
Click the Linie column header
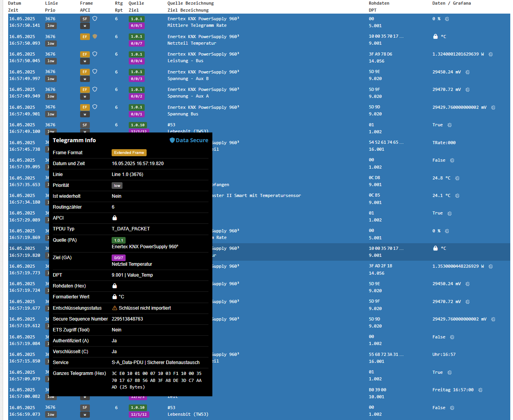pos(51,3)
